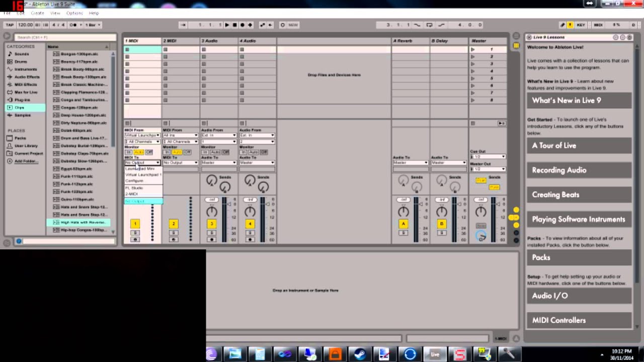Click the browser preview headphone button
This screenshot has width=644, height=362.
[19, 241]
